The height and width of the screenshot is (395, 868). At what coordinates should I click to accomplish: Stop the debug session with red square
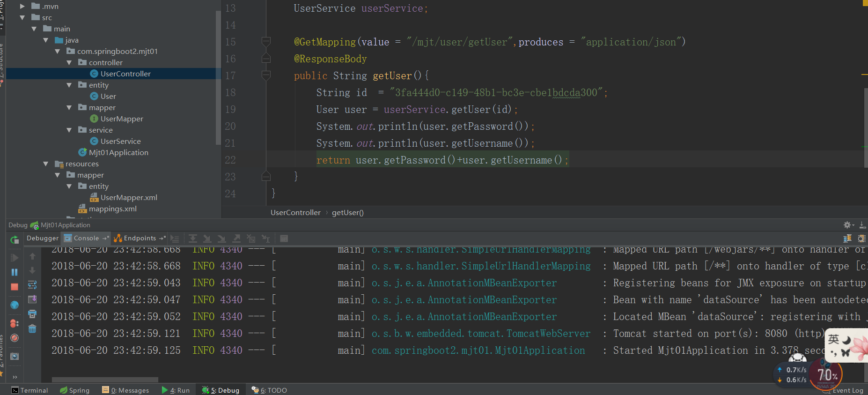tap(15, 287)
